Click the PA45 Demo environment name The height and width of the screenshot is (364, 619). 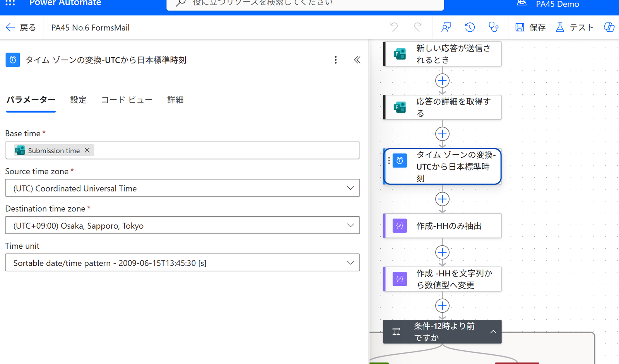click(557, 4)
